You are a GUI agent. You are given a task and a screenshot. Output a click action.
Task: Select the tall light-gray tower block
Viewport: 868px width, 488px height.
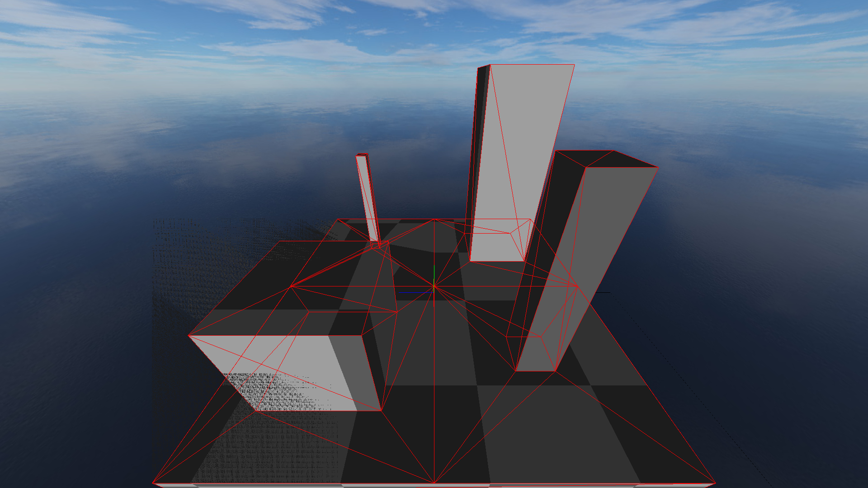[x=520, y=163]
